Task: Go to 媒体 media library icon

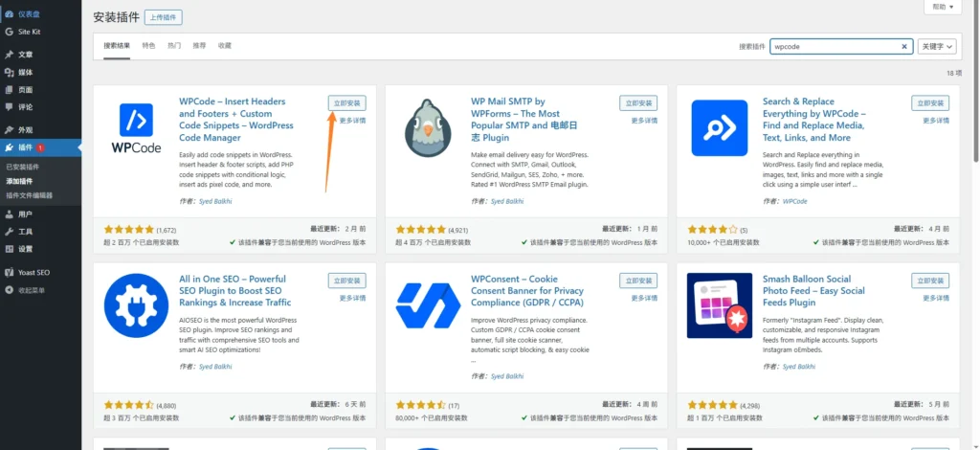Action: 9,72
